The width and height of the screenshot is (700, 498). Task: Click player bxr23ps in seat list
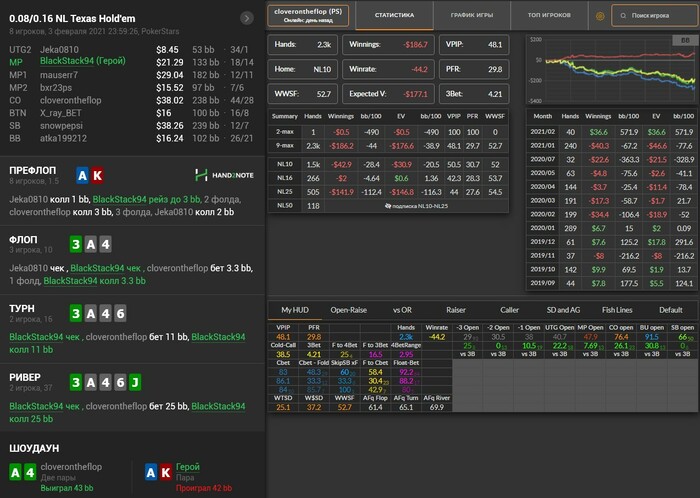click(x=56, y=87)
